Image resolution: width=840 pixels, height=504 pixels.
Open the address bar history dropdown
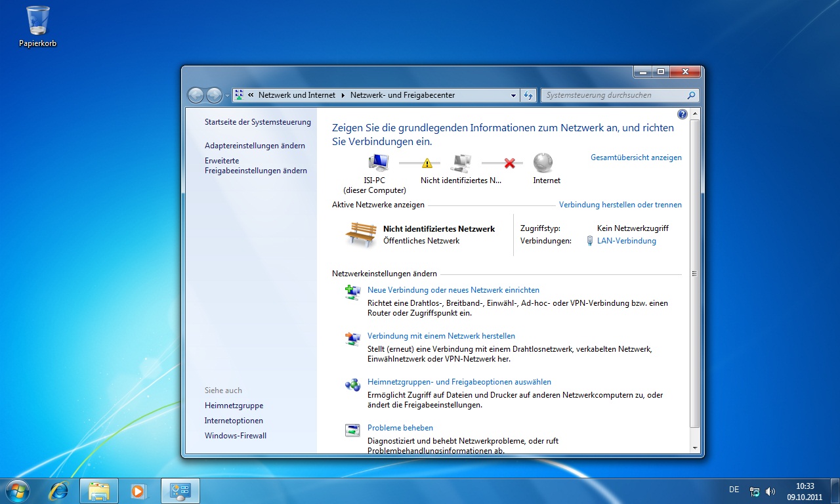click(513, 95)
